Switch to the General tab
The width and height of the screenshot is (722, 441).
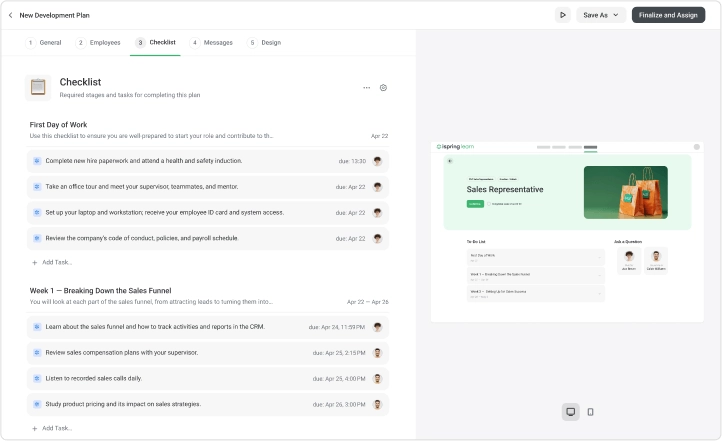(x=44, y=43)
